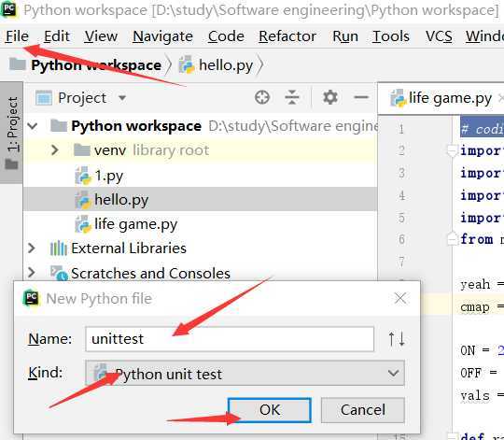Viewport: 504px width, 440px height.
Task: Click the External Libraries bars icon
Action: [59, 248]
